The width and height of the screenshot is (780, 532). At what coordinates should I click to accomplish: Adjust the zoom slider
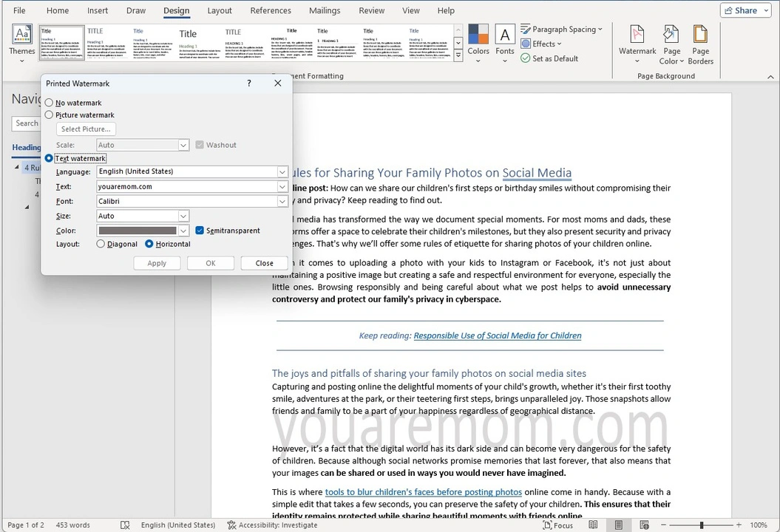tap(701, 525)
